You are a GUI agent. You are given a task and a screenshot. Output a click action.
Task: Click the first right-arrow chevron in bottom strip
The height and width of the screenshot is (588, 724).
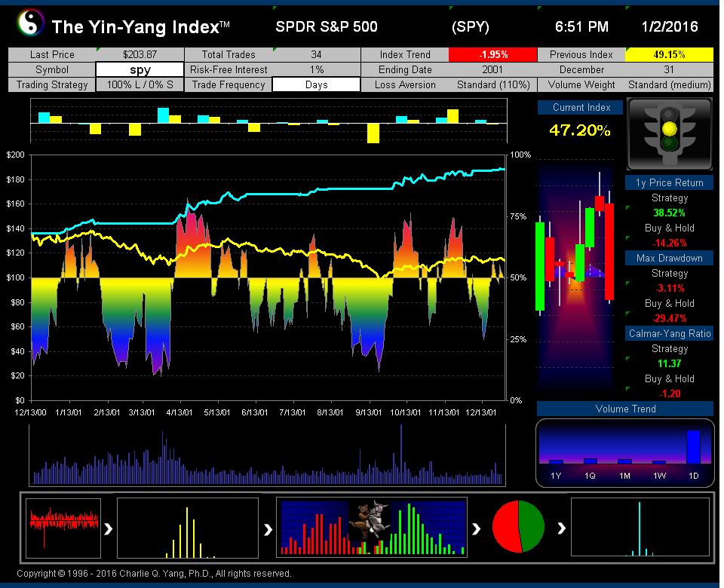pos(109,529)
